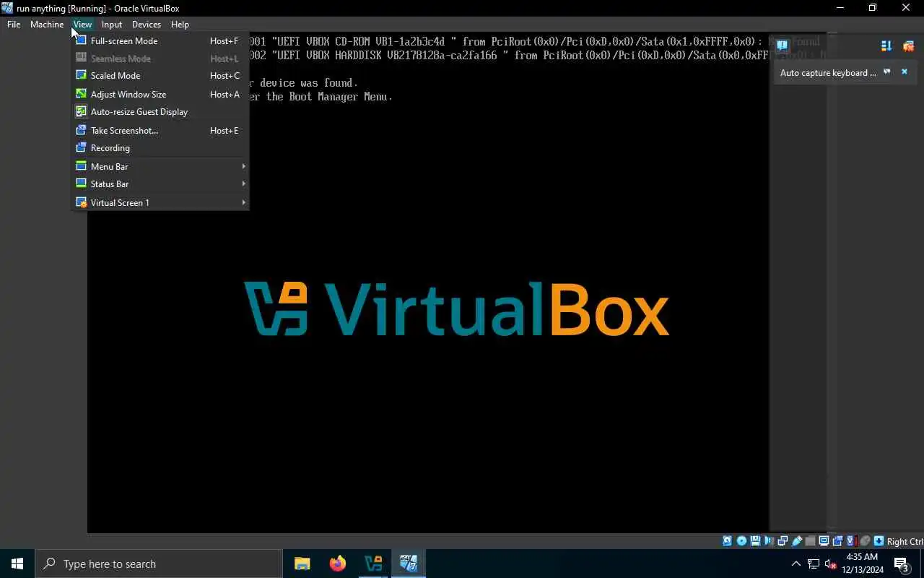Click the shared folders indicator in status bar
This screenshot has height=578, width=924.
[x=811, y=541]
